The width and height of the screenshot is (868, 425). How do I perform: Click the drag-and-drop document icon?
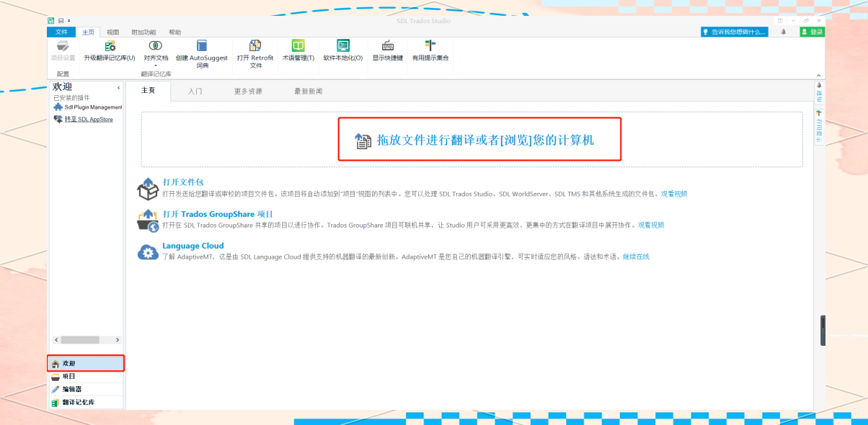pyautogui.click(x=363, y=140)
